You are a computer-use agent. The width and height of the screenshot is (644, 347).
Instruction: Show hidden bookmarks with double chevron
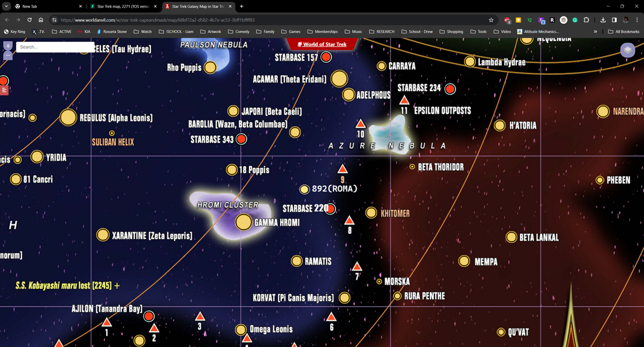(596, 32)
